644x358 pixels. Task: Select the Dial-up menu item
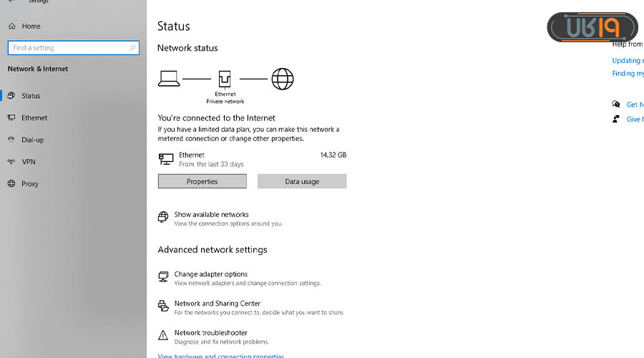32,140
